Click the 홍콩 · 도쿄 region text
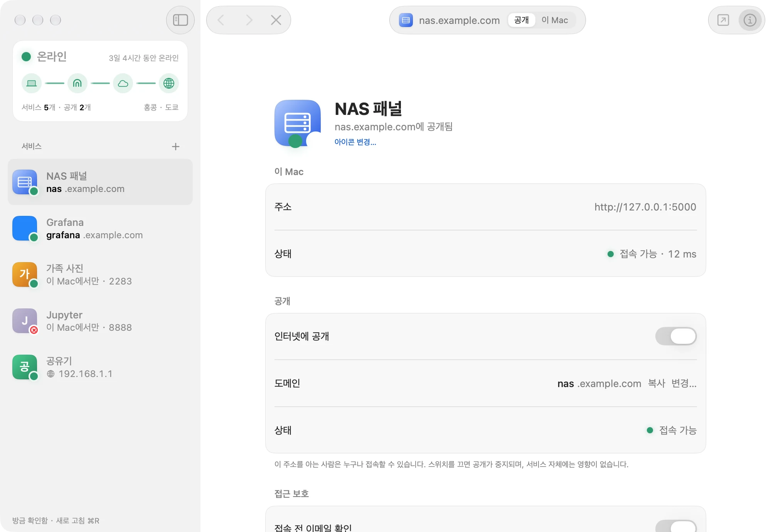Viewport: 771px width, 532px height. tap(161, 107)
